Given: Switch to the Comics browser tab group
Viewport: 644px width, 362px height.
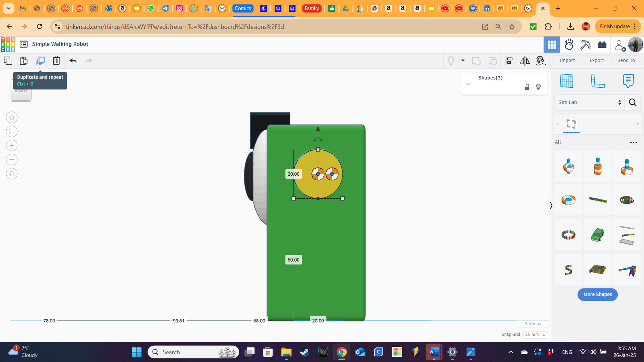Looking at the screenshot, I should coord(243,8).
